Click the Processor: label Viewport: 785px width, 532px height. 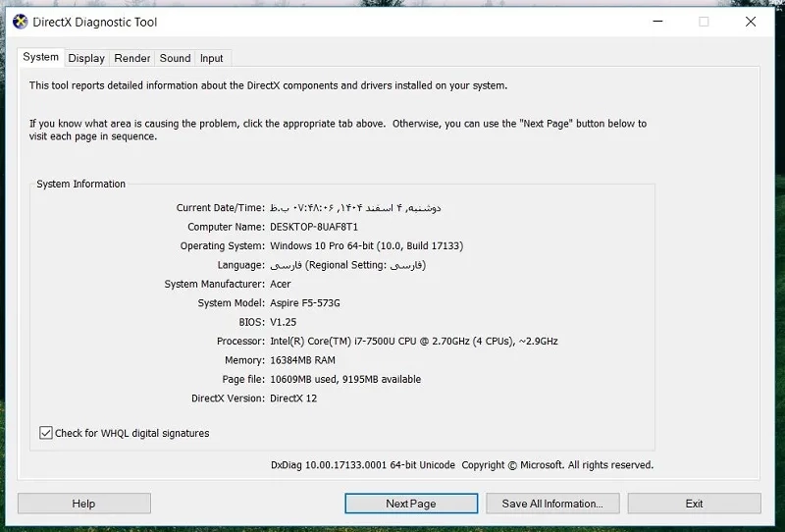click(x=240, y=342)
